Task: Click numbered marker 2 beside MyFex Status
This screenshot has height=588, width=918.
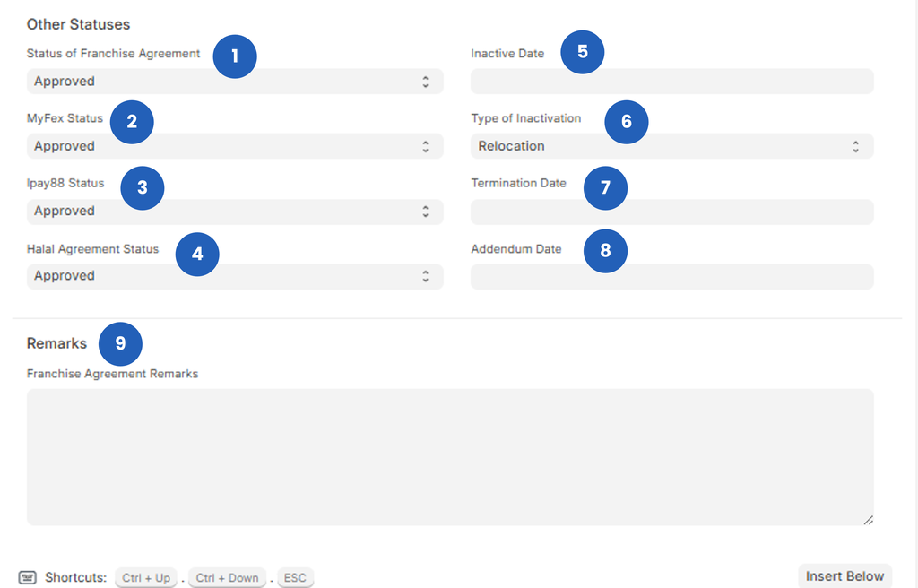Action: (x=132, y=122)
